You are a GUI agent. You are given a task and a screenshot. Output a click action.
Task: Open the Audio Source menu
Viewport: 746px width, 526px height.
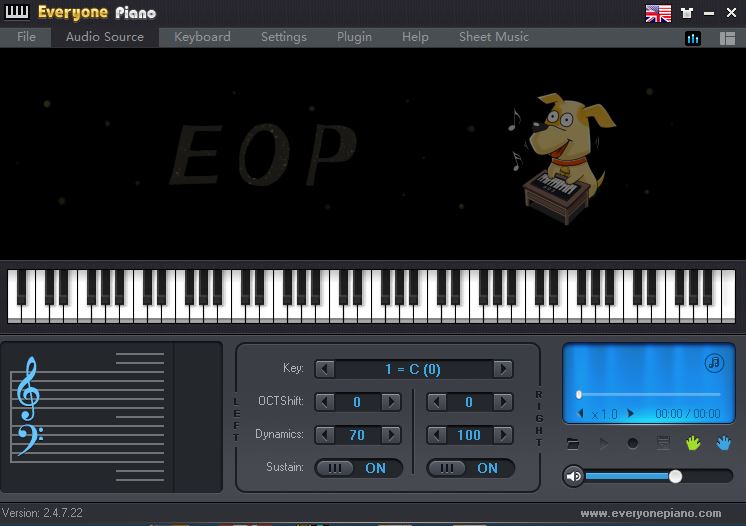(105, 37)
